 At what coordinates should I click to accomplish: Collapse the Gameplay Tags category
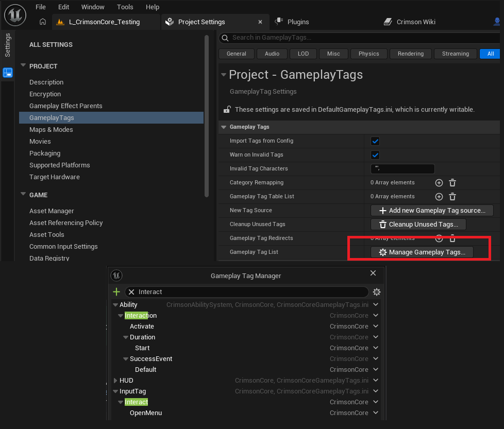pos(224,127)
